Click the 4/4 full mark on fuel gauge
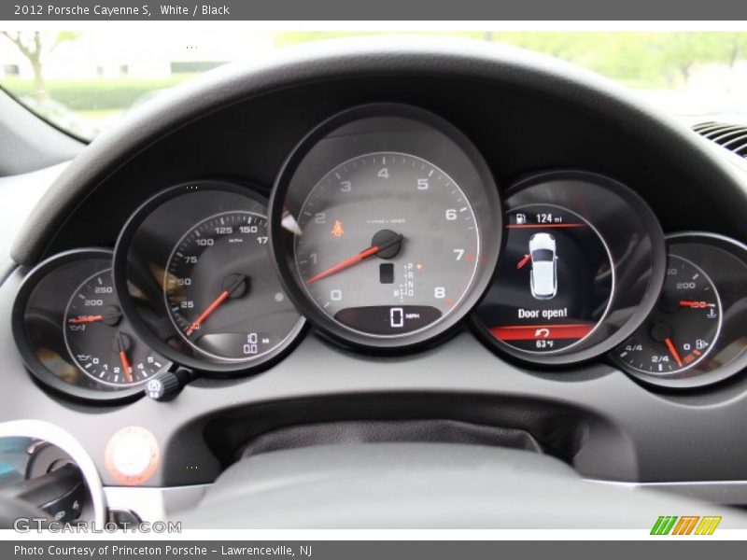747x560 pixels. pos(633,348)
